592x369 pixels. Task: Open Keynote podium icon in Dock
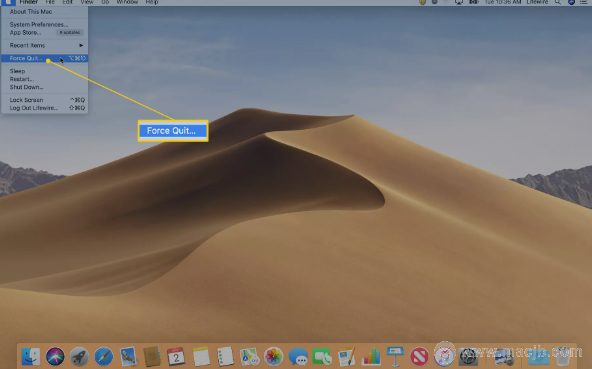pyautogui.click(x=395, y=357)
